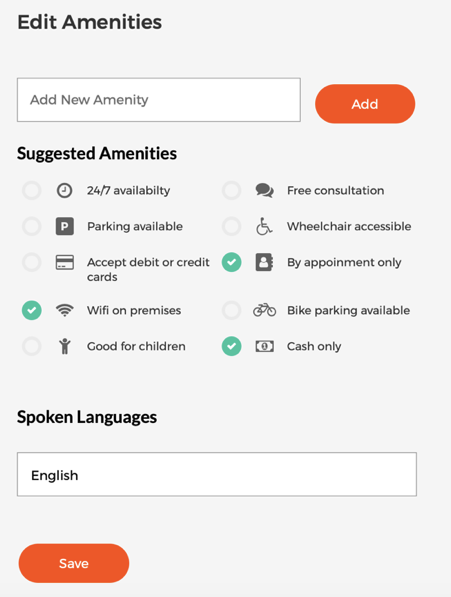The height and width of the screenshot is (597, 451).
Task: Click the orange Add button
Action: pos(365,104)
